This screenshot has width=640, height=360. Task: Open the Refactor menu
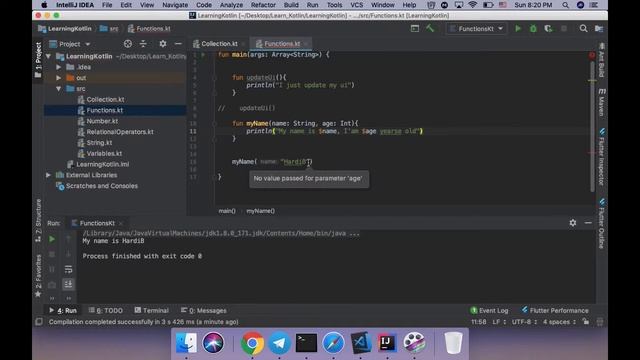263,5
